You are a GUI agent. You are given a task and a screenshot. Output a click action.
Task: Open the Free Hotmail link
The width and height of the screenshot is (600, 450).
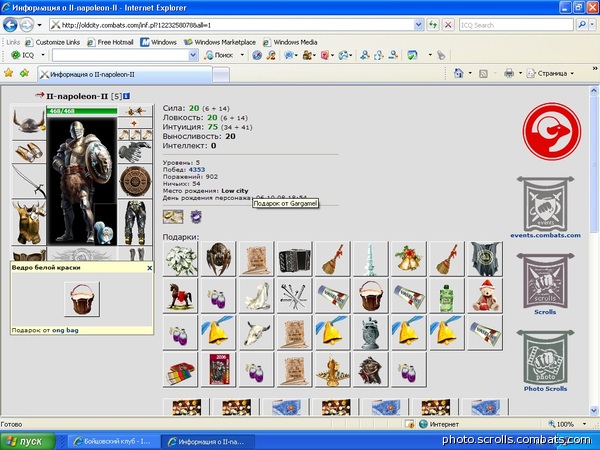click(111, 42)
